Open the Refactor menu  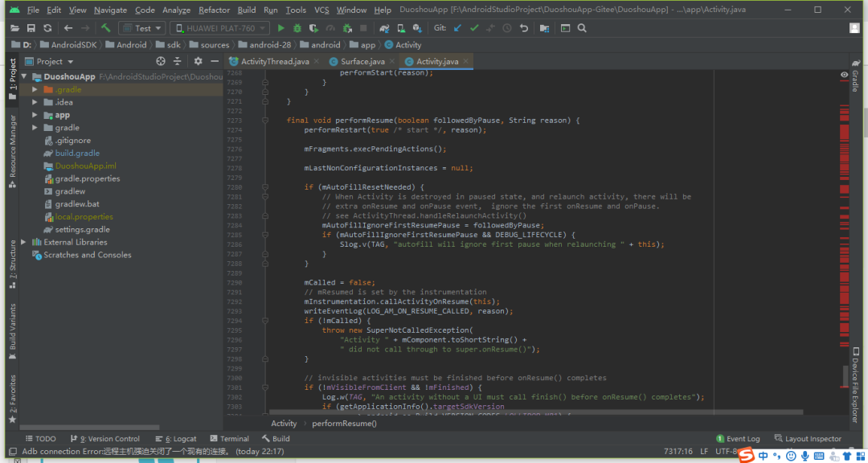pos(214,10)
